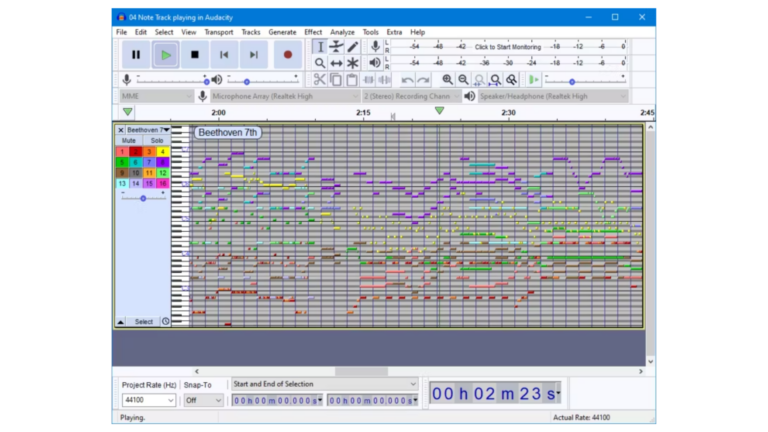This screenshot has width=768, height=432.
Task: Select the Time Shift tool
Action: click(x=336, y=63)
